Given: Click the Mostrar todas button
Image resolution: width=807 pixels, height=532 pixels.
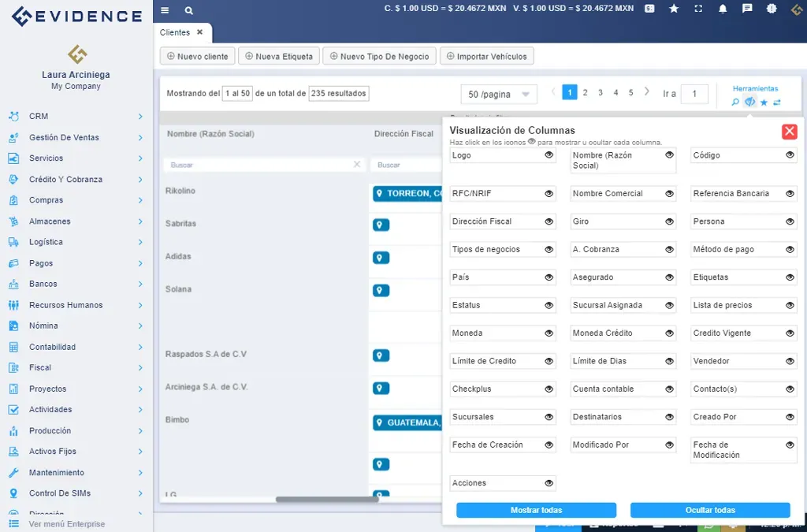Looking at the screenshot, I should (536, 510).
